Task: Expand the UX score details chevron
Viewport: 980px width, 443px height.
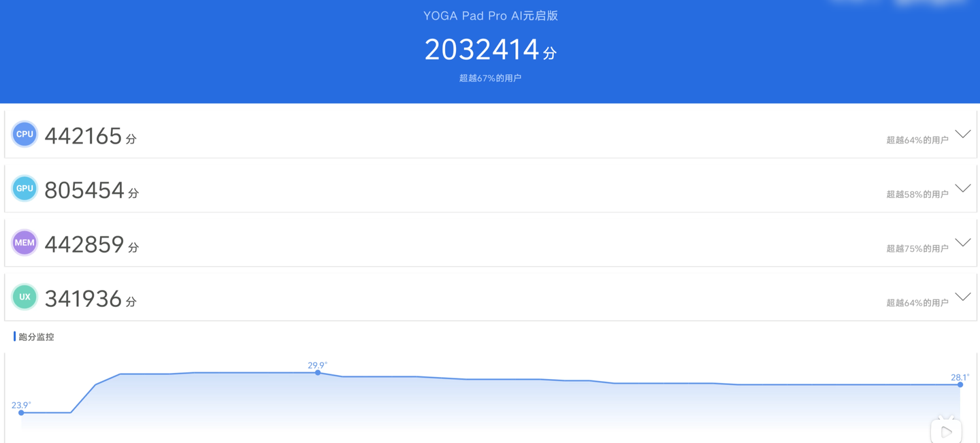Action: (962, 297)
